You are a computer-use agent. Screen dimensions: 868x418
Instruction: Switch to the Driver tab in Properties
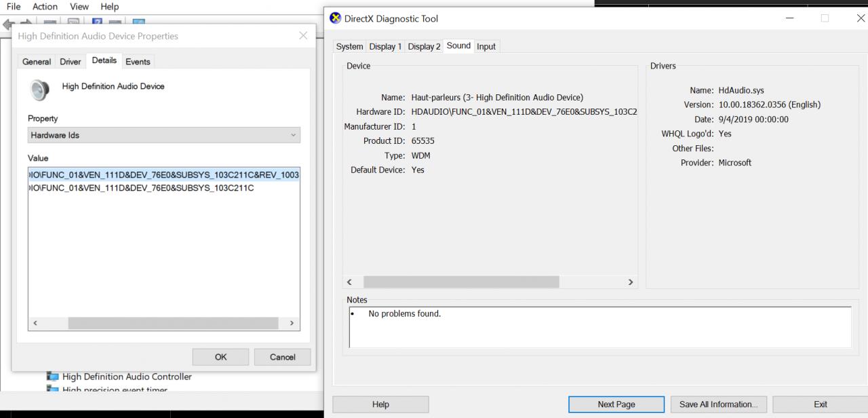point(71,62)
